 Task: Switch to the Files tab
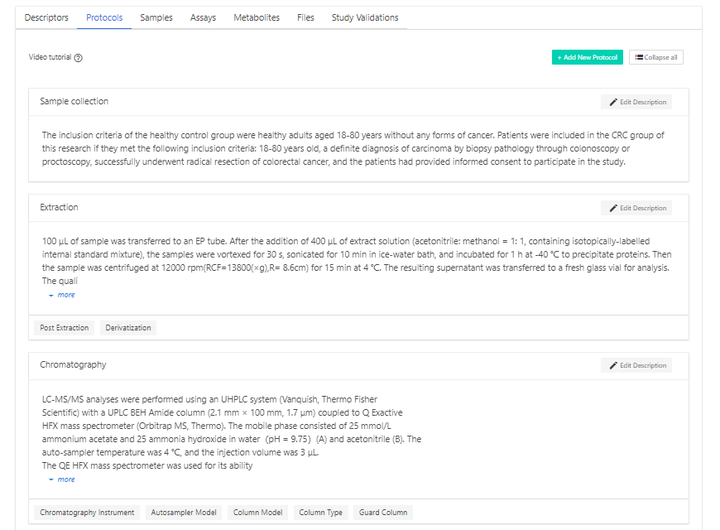click(x=305, y=18)
